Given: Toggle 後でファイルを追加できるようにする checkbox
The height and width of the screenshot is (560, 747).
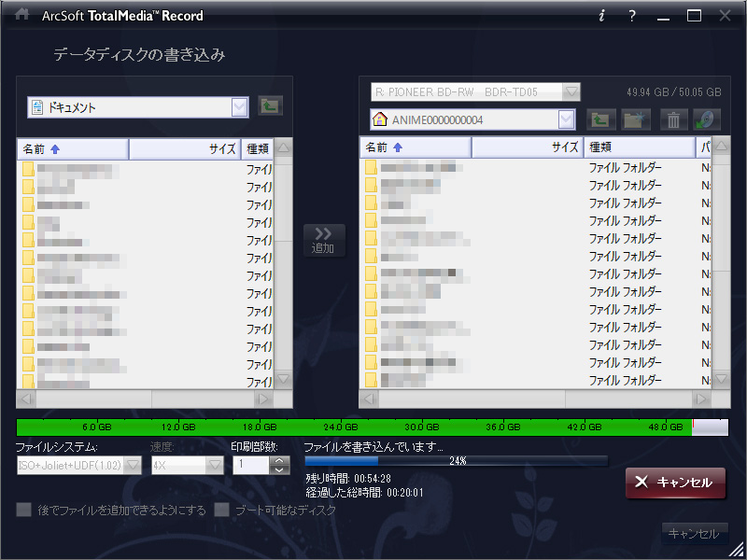Looking at the screenshot, I should point(24,510).
